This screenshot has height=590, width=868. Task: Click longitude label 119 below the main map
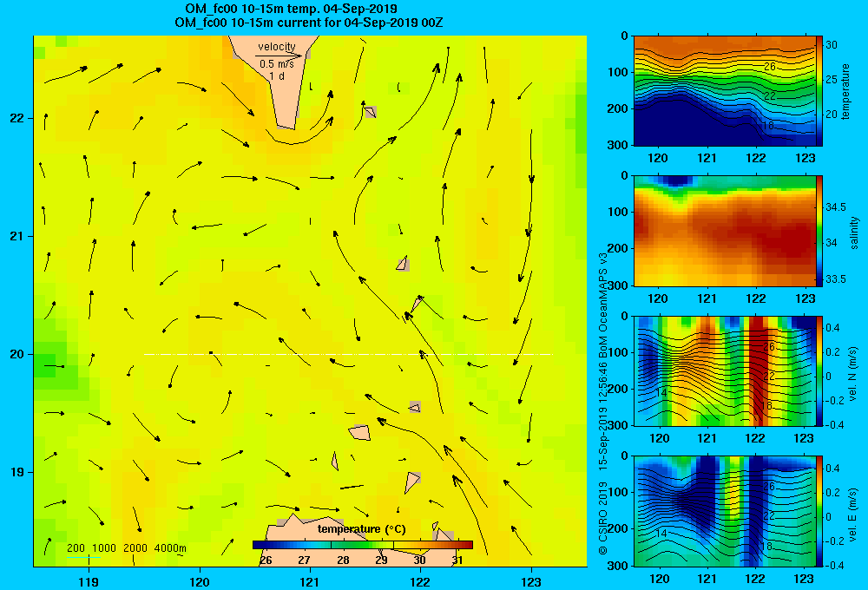[89, 581]
